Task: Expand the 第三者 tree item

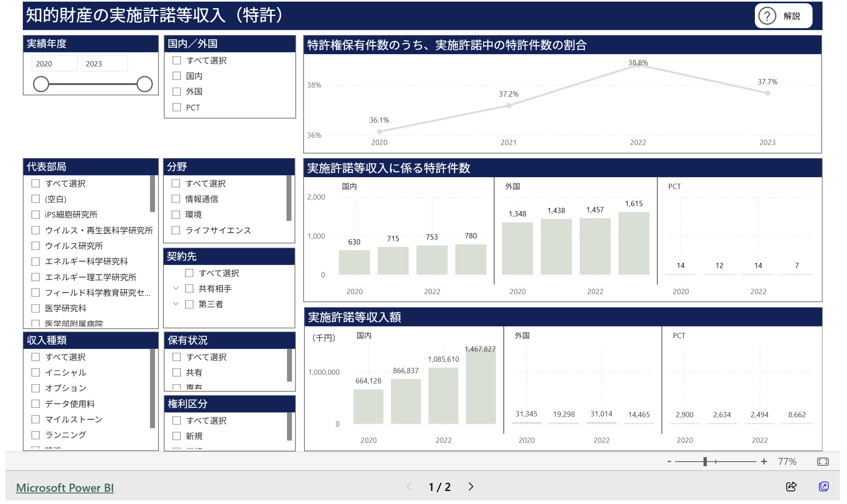Action: point(176,304)
